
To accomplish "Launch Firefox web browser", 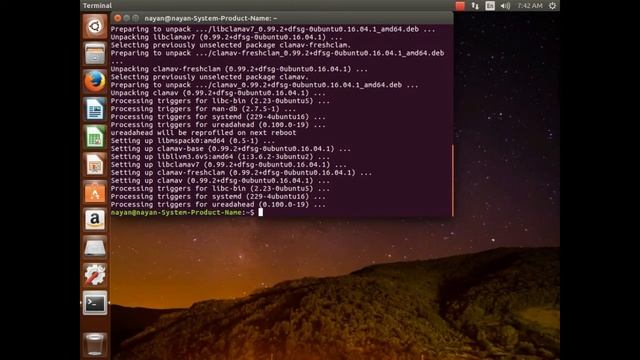I will click(95, 82).
